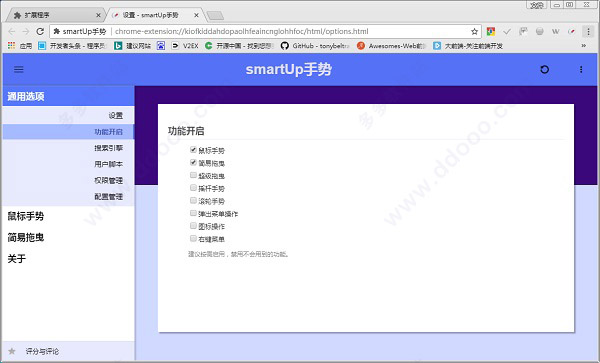Open the Awesomes-Web前端 bookmark
Viewport: 600px width, 363px height.
pyautogui.click(x=391, y=46)
